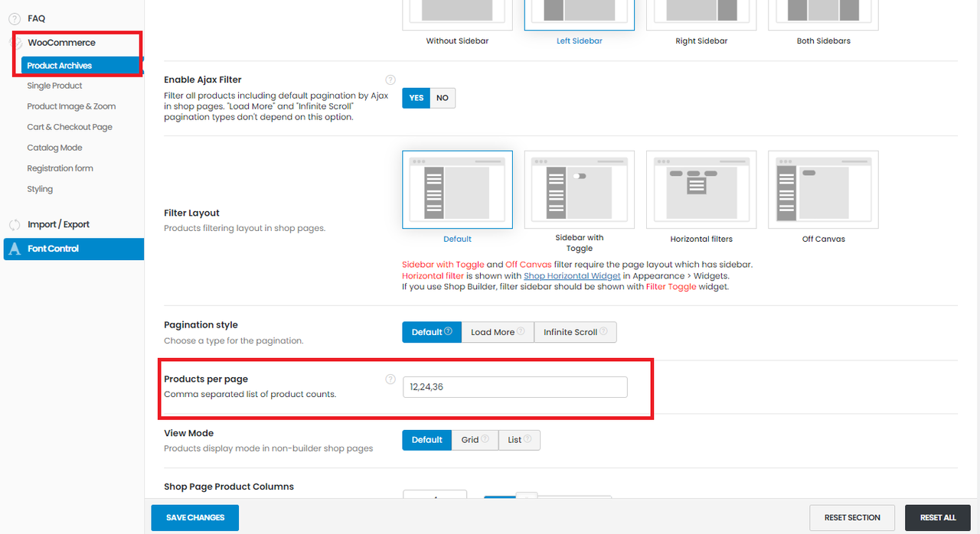This screenshot has width=980, height=534.
Task: Select Default filter layout thumbnail
Action: 457,190
